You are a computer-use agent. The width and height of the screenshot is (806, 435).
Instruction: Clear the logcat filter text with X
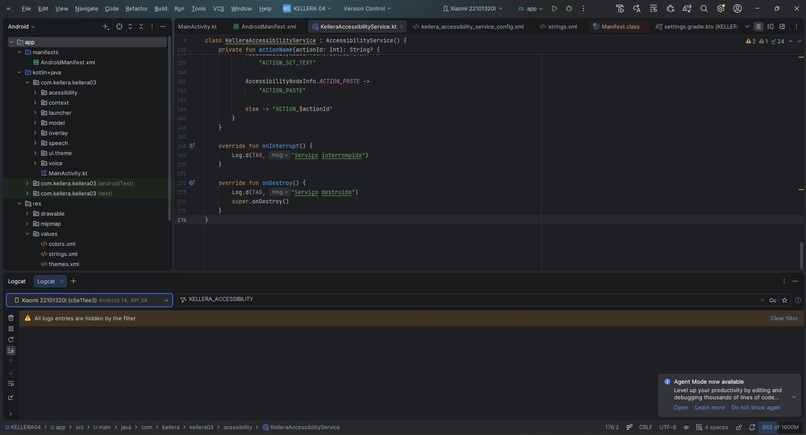[x=762, y=300]
